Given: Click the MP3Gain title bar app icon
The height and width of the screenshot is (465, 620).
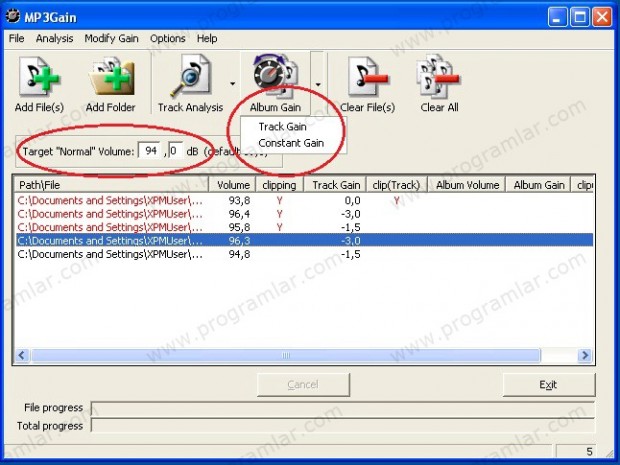Looking at the screenshot, I should pos(13,17).
